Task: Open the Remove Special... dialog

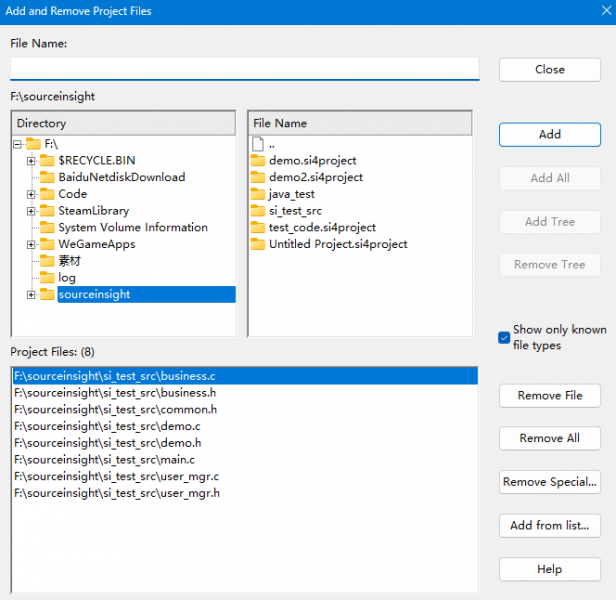Action: click(x=550, y=482)
